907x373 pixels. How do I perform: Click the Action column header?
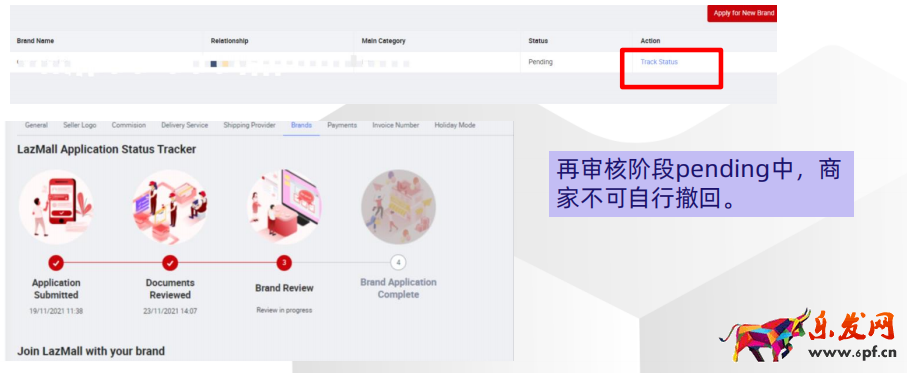pyautogui.click(x=650, y=41)
